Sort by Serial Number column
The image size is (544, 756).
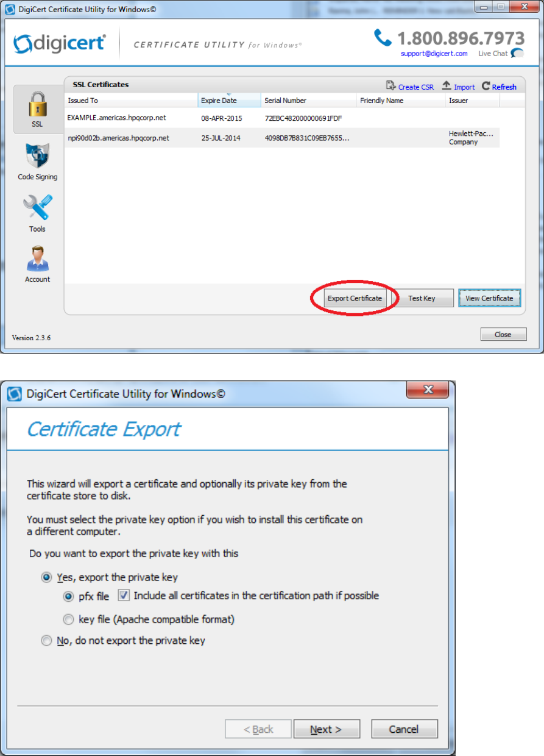309,101
